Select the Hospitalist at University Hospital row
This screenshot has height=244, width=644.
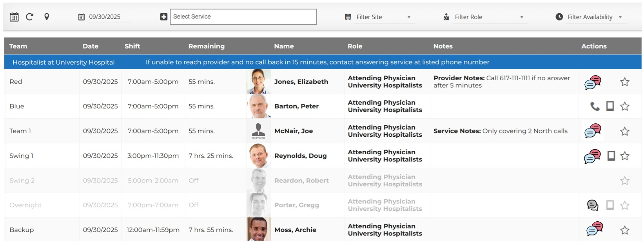click(63, 62)
